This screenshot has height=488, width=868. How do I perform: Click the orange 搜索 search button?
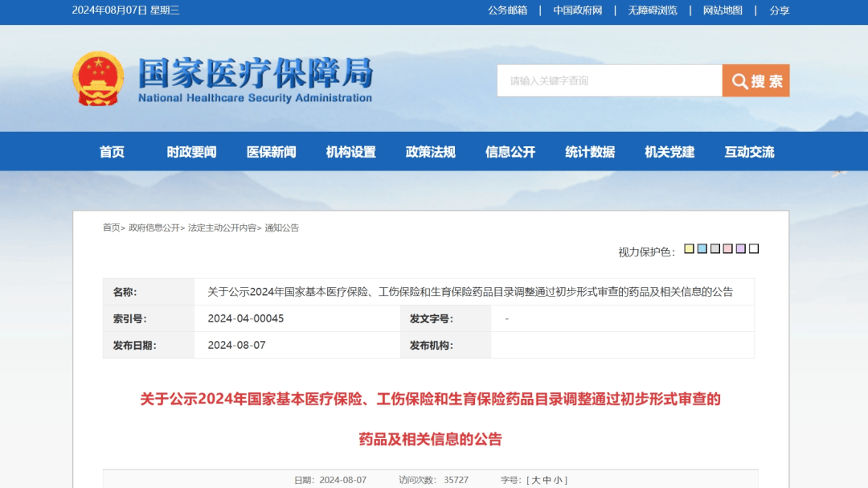click(755, 81)
